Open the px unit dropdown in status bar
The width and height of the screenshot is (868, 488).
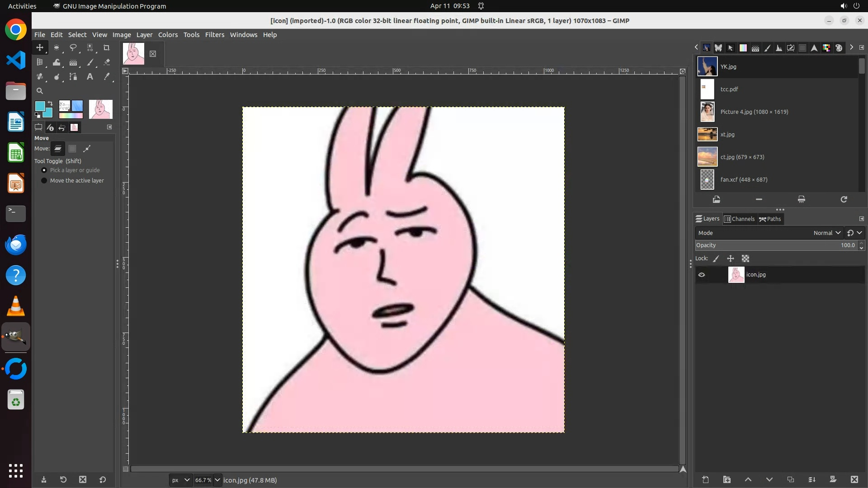point(180,480)
